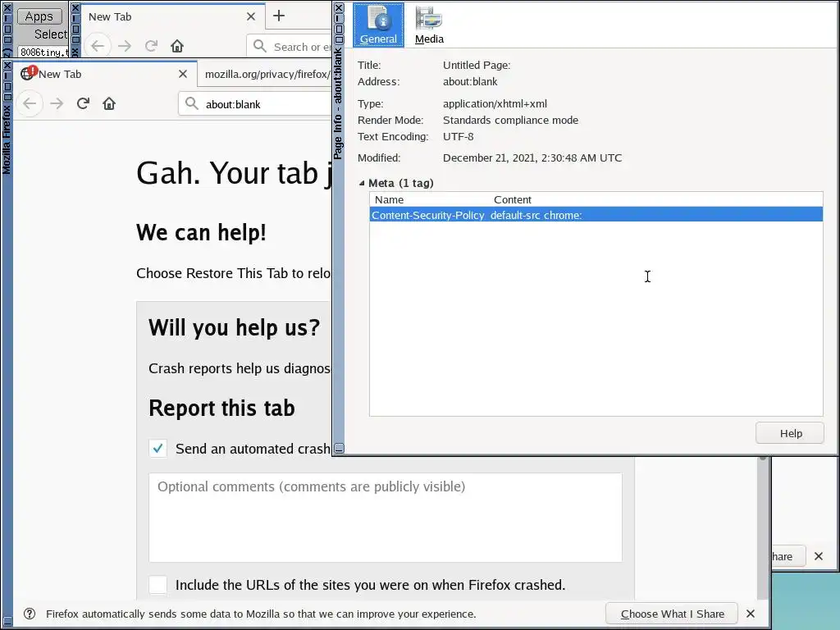Click the Address value about:blank
840x630 pixels.
[x=470, y=81]
